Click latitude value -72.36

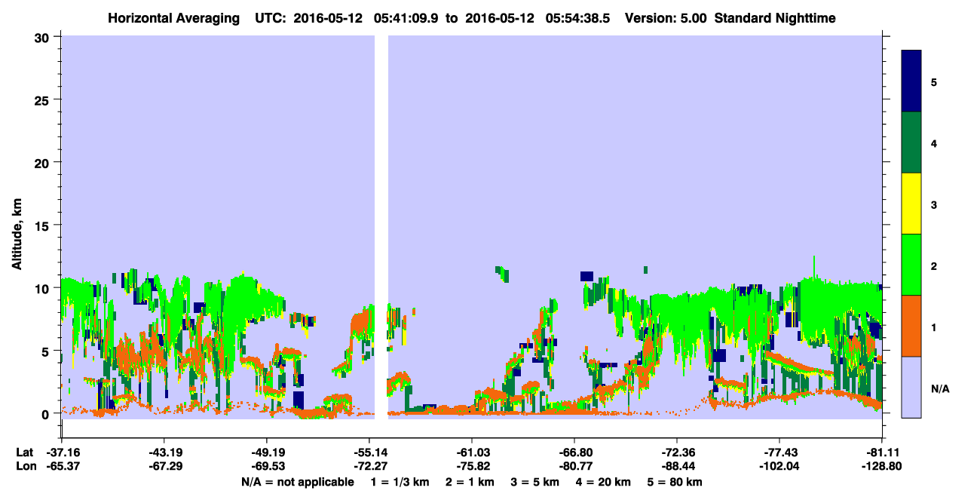click(x=677, y=452)
